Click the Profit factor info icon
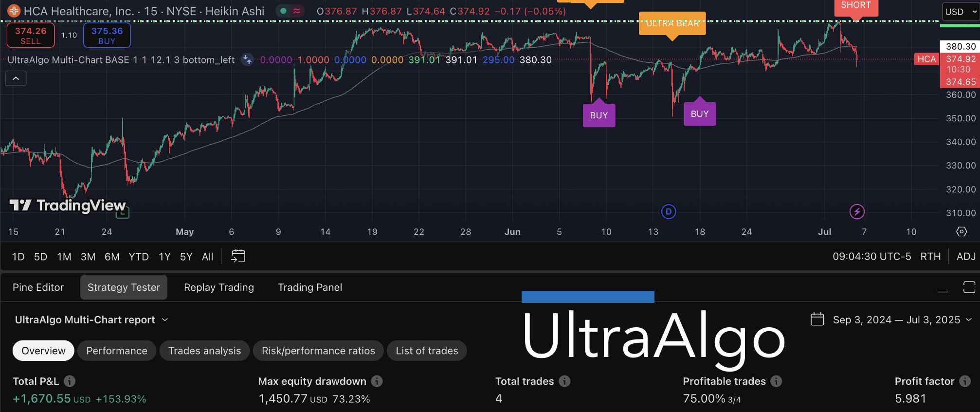The image size is (980, 412). 965,381
